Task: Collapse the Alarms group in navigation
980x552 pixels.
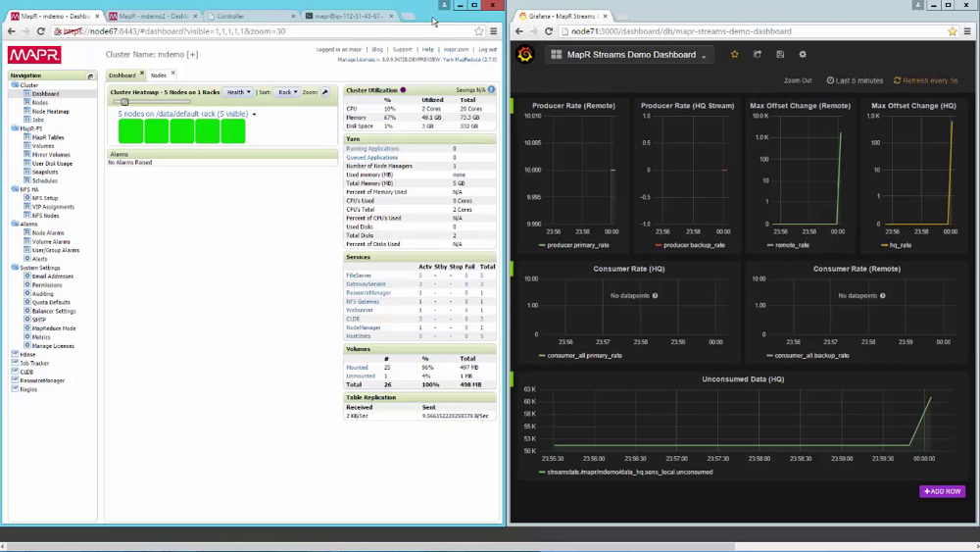Action: pos(15,224)
